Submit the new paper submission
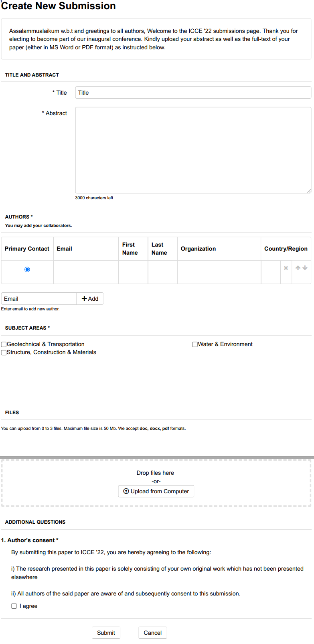 (106, 633)
